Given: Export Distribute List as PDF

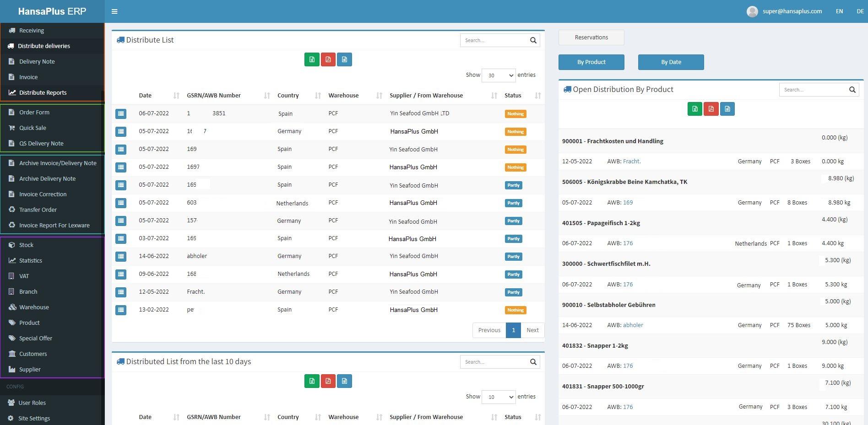Looking at the screenshot, I should pos(328,59).
